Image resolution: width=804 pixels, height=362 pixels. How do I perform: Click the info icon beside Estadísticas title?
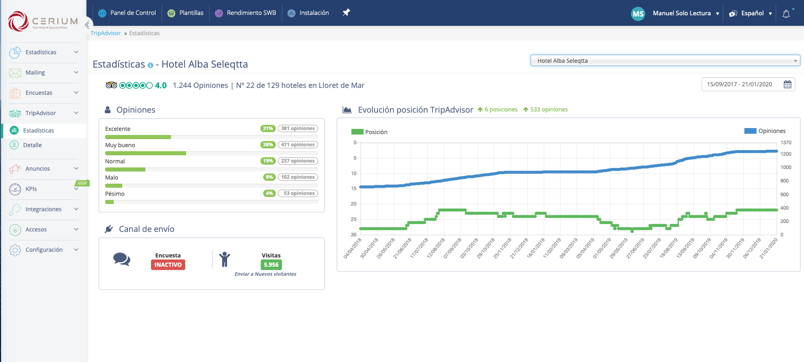pyautogui.click(x=150, y=65)
